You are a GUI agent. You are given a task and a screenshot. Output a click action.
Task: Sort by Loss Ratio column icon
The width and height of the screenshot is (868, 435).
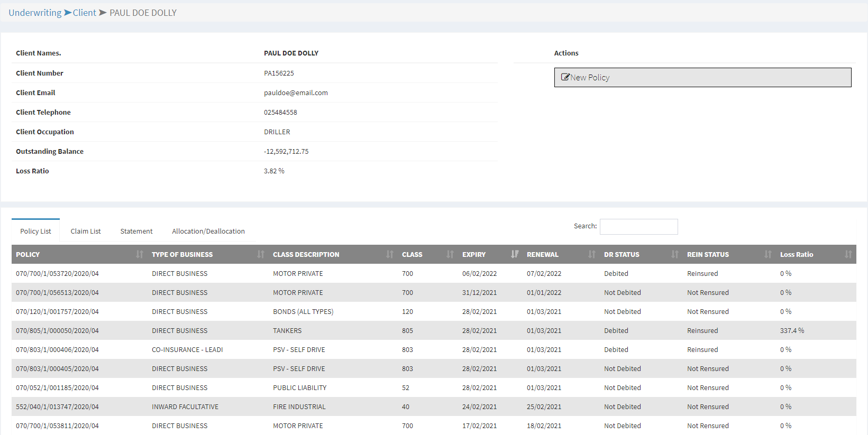coord(848,254)
